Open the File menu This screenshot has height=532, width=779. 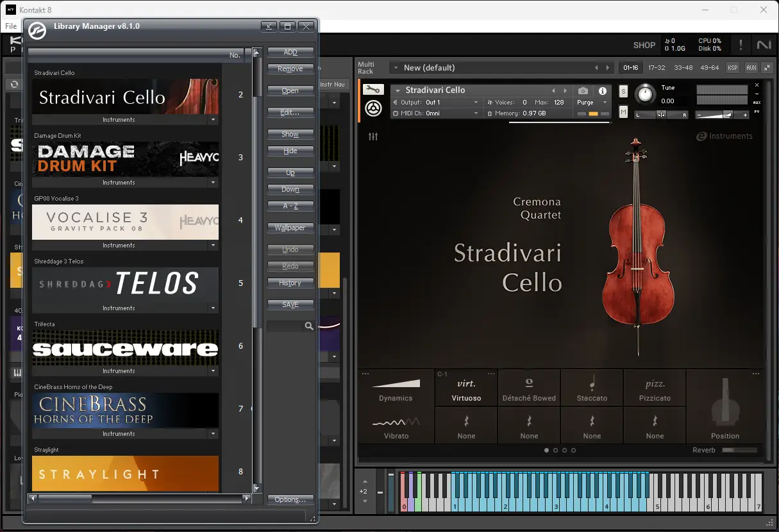10,26
